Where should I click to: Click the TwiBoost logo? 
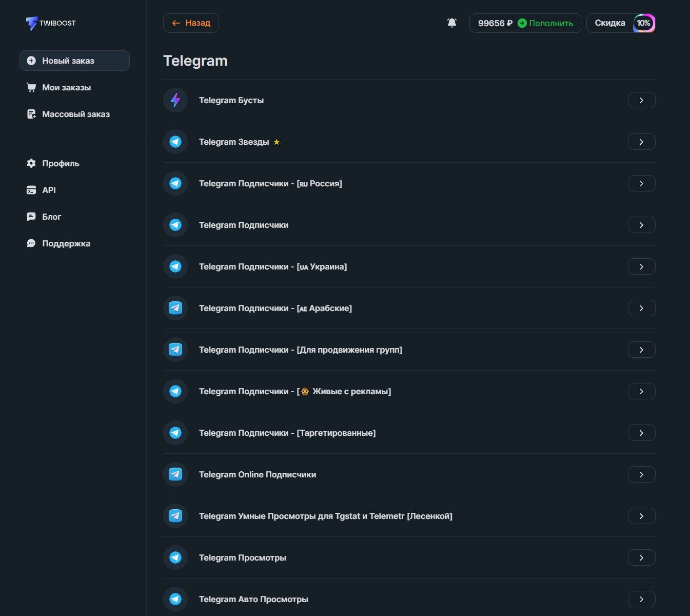[x=50, y=23]
